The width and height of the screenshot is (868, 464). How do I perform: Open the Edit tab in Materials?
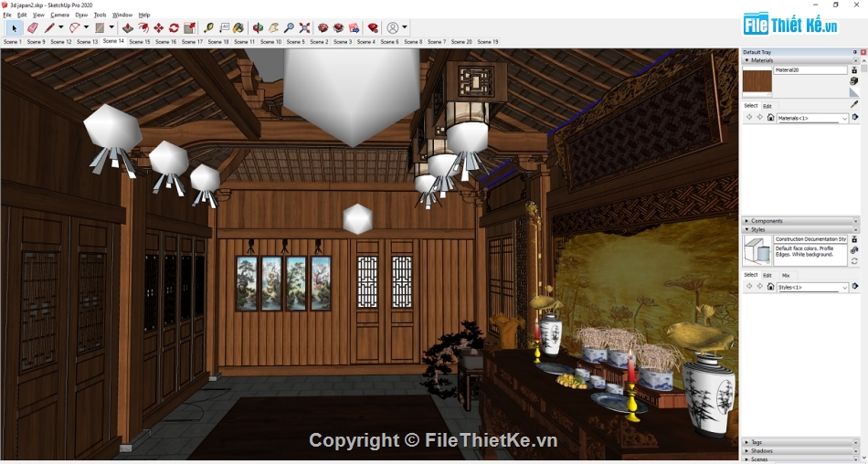pos(767,106)
